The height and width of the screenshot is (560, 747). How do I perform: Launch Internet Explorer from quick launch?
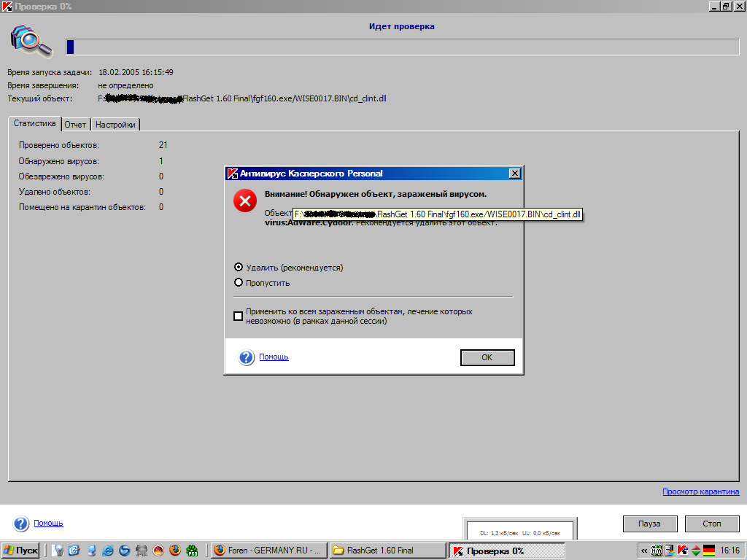108,551
